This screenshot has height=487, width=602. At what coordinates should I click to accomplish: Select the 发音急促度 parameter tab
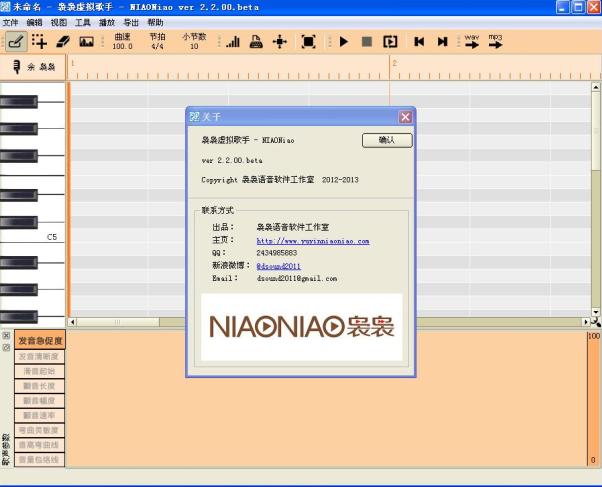pyautogui.click(x=40, y=340)
